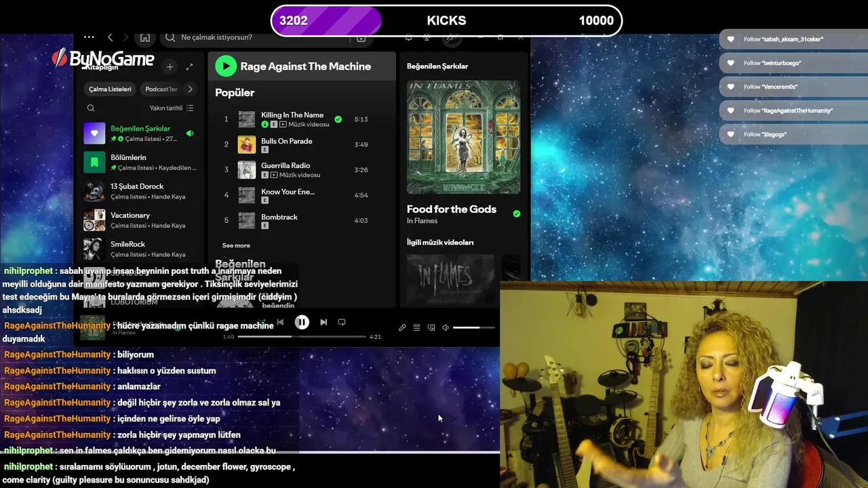Screen dimensions: 868x488
Task: Click the heart icon on sabah_aksam_31ceker alert
Action: [730, 39]
